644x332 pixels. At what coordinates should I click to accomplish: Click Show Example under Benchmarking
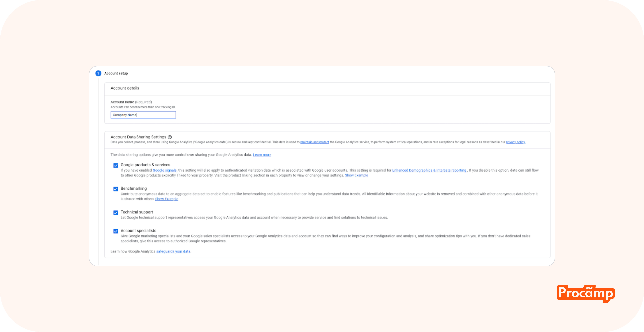tap(167, 199)
